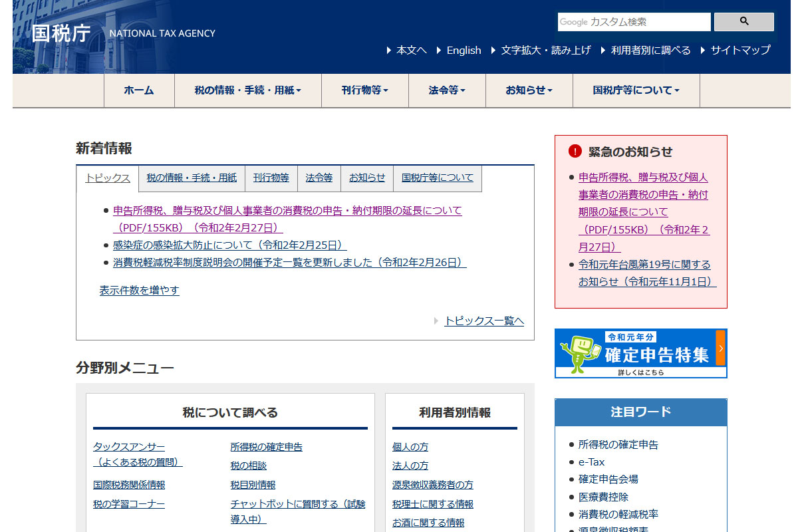
Task: Select the 法令等 tab in 新着情報
Action: pyautogui.click(x=319, y=178)
